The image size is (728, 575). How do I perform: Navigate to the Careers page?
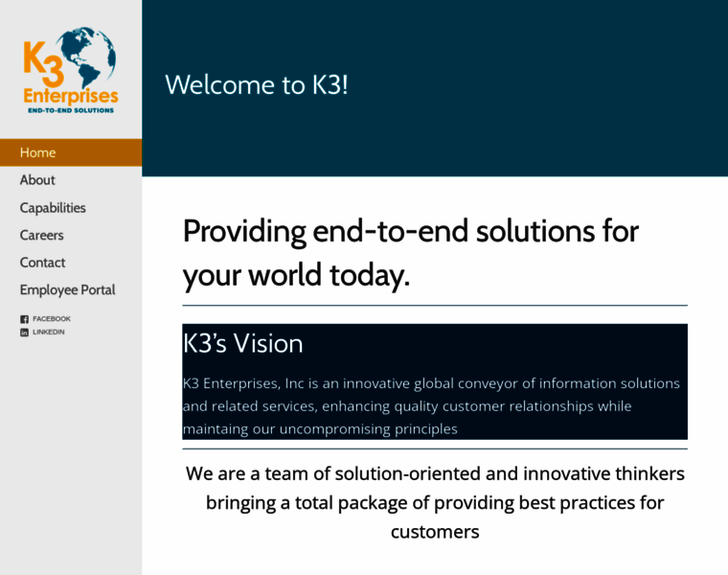coord(41,235)
